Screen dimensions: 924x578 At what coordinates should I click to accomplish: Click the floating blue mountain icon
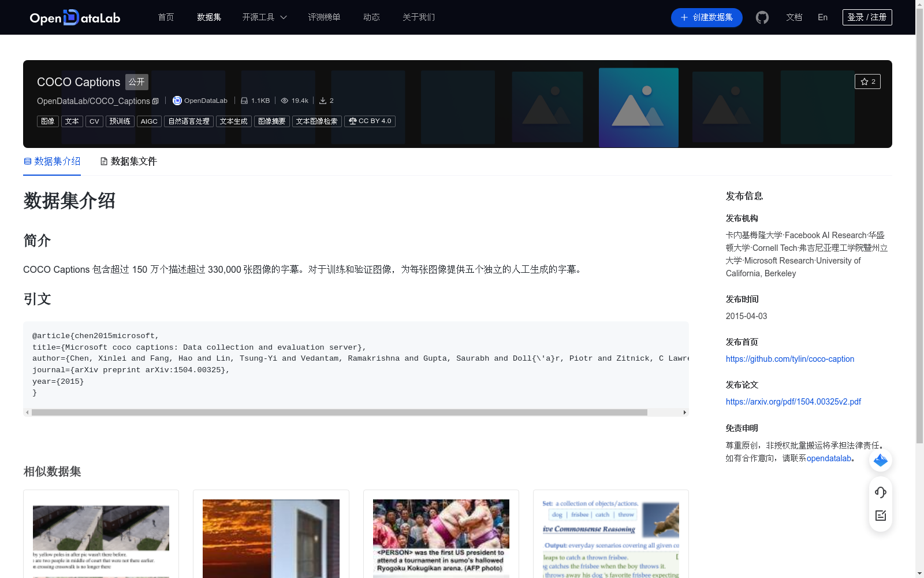coord(880,460)
